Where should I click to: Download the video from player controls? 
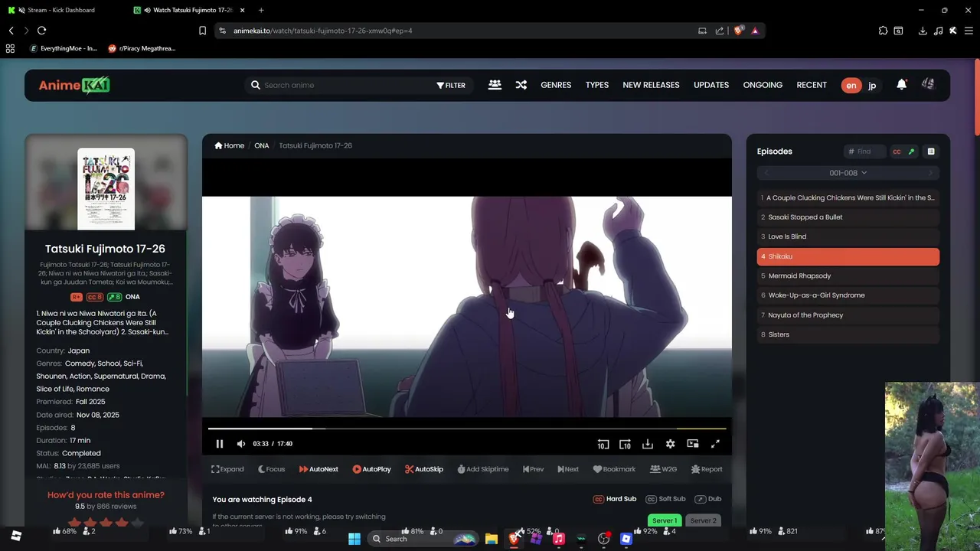[648, 444]
